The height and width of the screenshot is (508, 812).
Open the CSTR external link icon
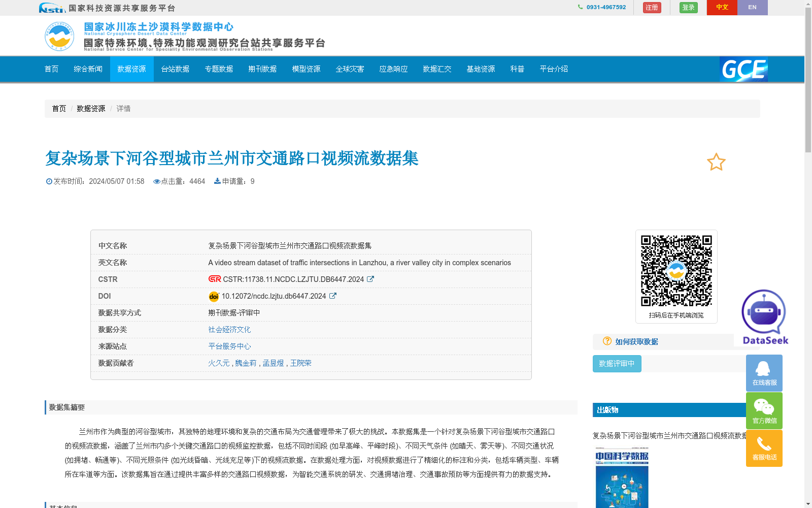(x=370, y=279)
